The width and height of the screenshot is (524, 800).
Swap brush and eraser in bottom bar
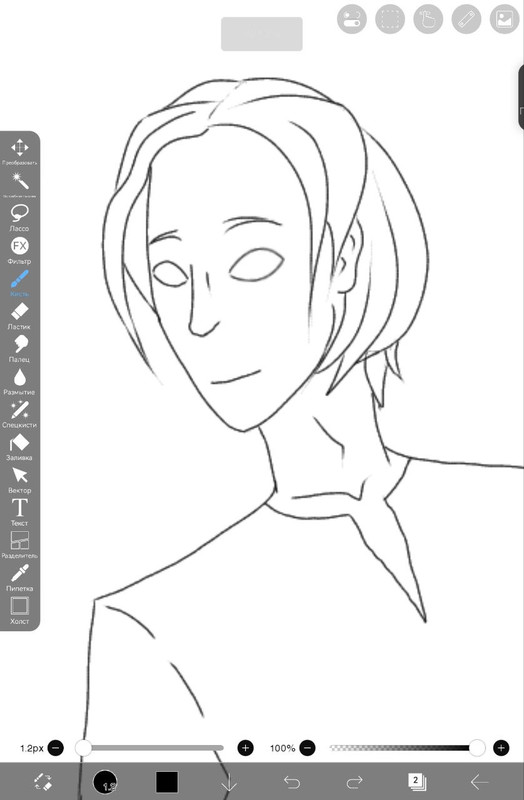[x=43, y=781]
